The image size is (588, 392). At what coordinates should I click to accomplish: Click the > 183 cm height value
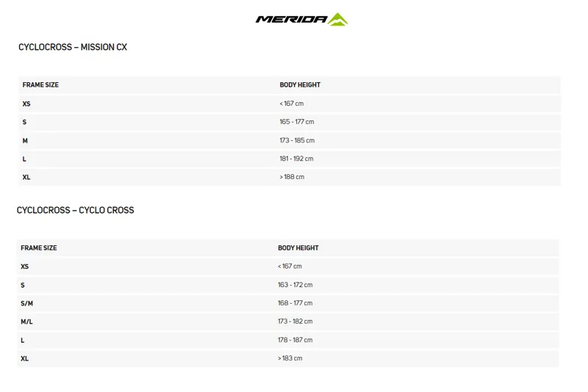290,358
